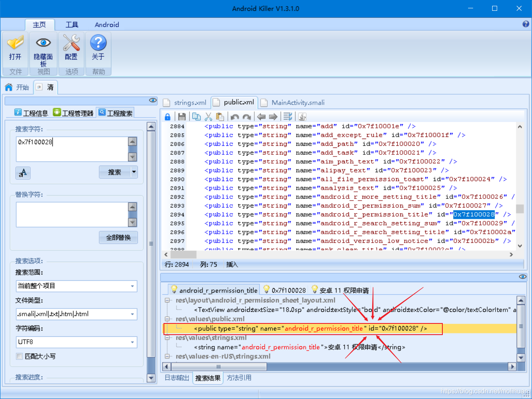Click the home icon next to 开始
532x399 pixels.
click(9, 87)
